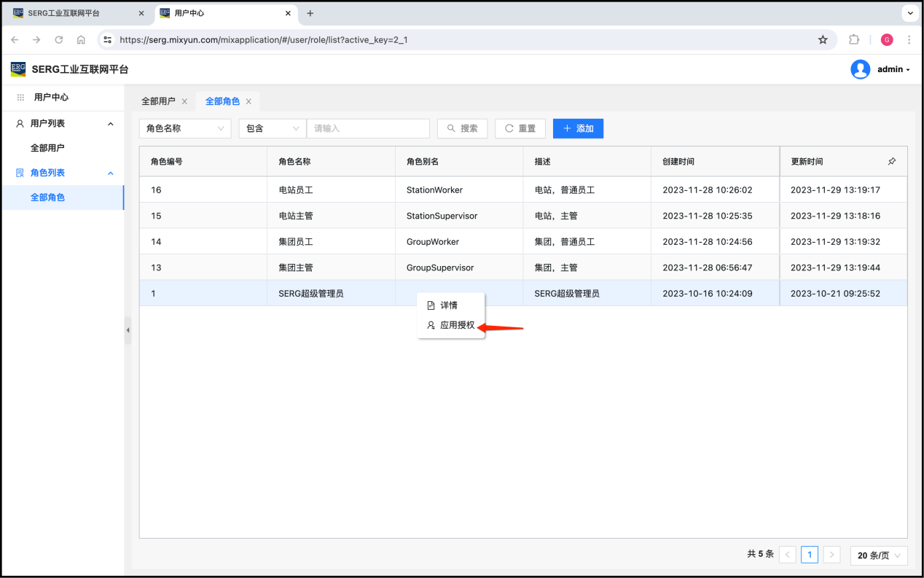This screenshot has height=578, width=924.
Task: Collapse the 角色列表 sidebar section
Action: click(x=111, y=173)
